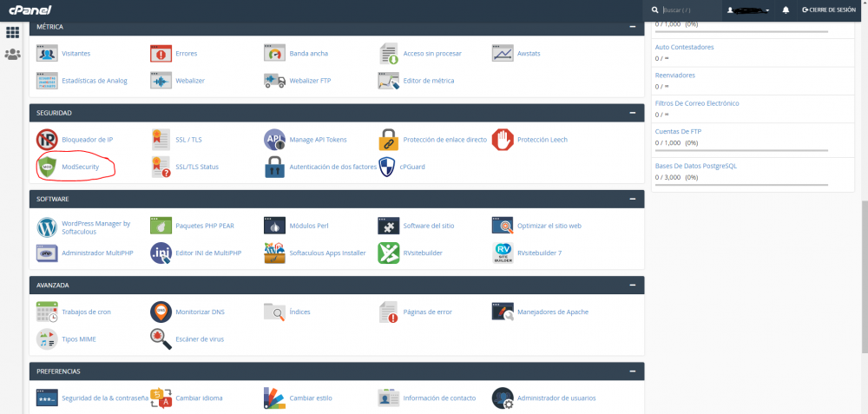Open the Módulos Perl icon
868x414 pixels.
point(274,226)
